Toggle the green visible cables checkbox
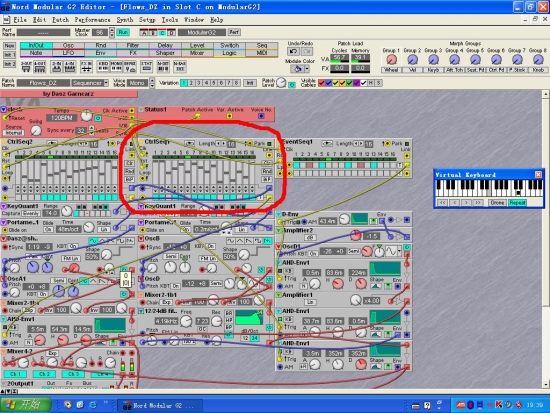Viewport: 550px width, 413px height. pyautogui.click(x=349, y=83)
